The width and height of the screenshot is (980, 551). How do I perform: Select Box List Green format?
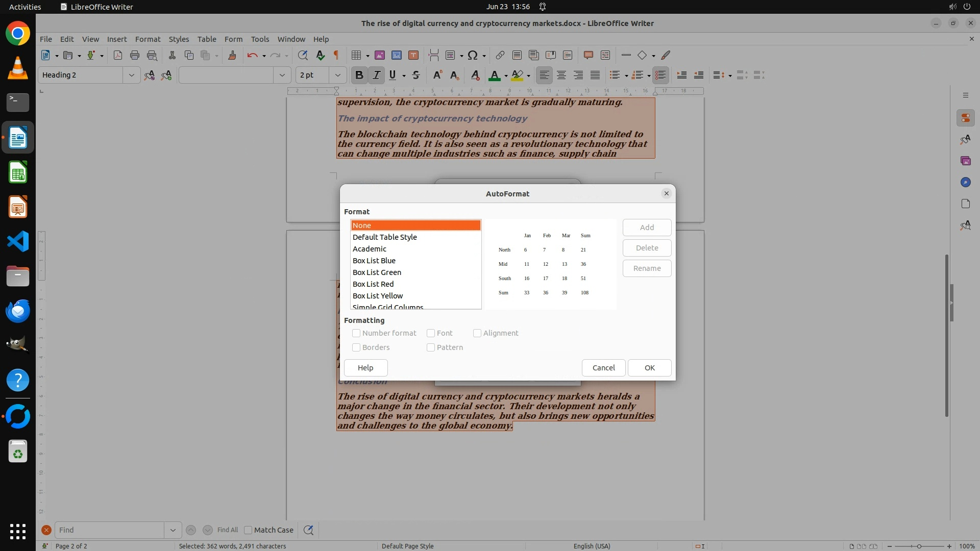(x=377, y=272)
